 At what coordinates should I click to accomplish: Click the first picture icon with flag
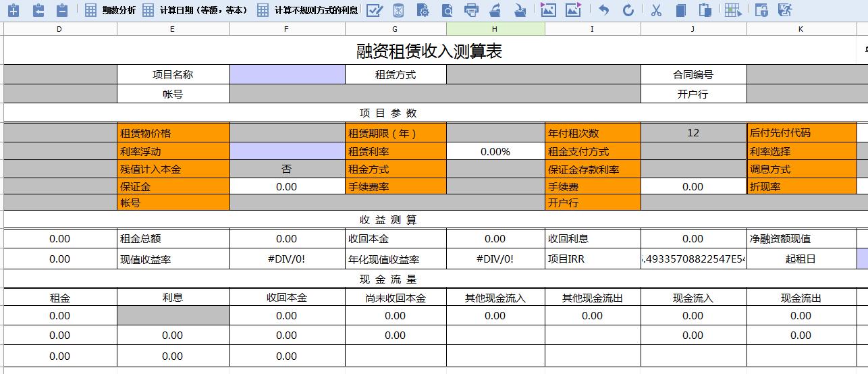pyautogui.click(x=548, y=10)
